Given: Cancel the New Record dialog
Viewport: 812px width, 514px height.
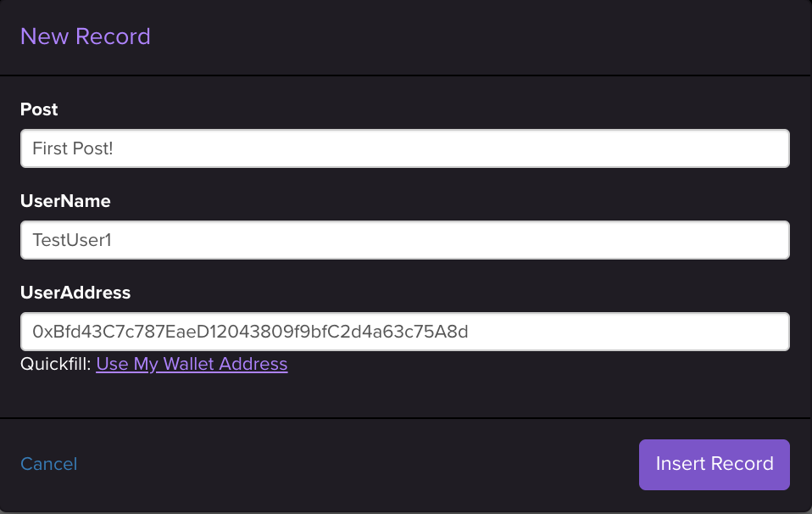Looking at the screenshot, I should click(48, 464).
